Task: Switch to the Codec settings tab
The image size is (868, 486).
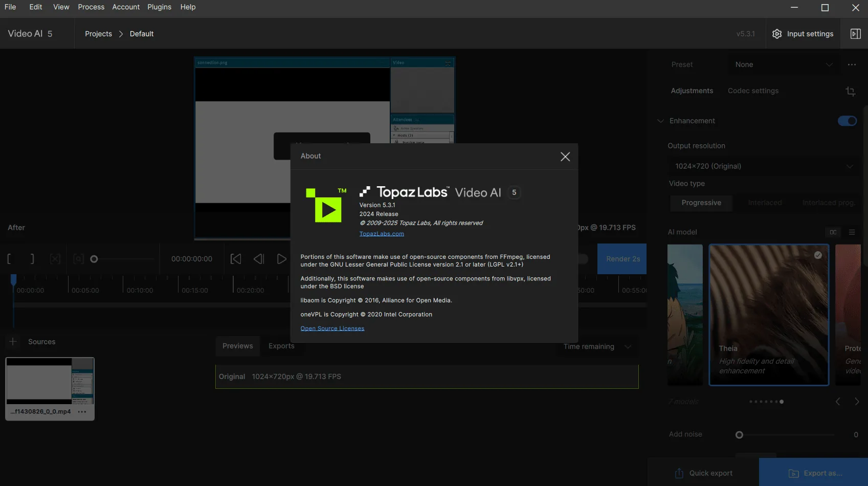Action: point(753,91)
